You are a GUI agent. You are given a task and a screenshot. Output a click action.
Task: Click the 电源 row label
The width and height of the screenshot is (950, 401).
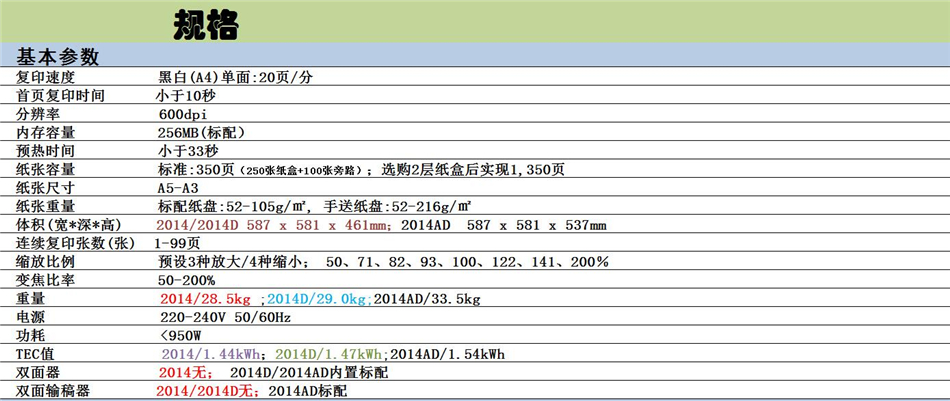(30, 317)
